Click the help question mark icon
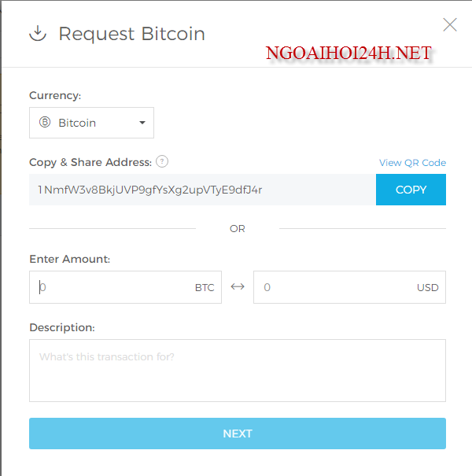 point(162,162)
